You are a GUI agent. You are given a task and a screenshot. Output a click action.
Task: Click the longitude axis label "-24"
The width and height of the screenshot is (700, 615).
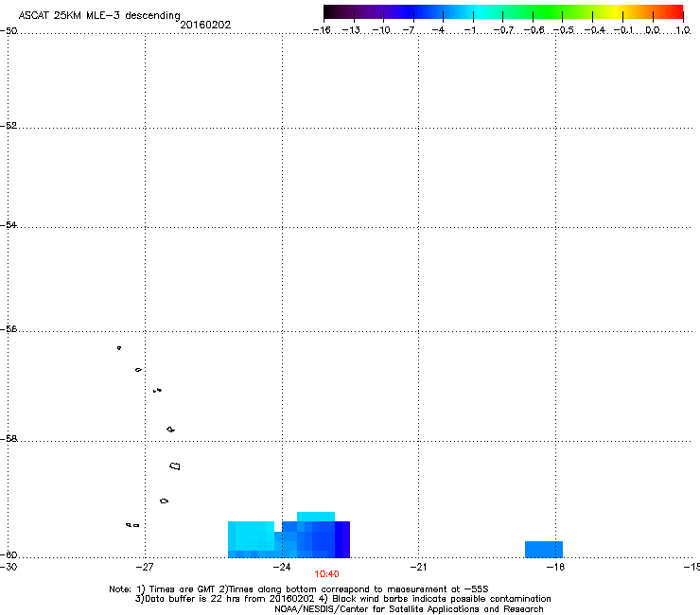point(282,567)
